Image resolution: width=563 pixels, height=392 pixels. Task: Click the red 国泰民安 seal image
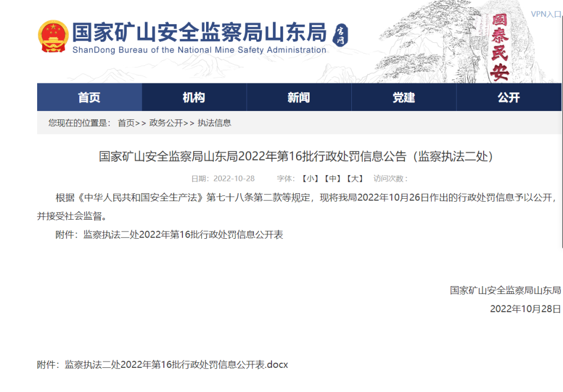coord(500,48)
